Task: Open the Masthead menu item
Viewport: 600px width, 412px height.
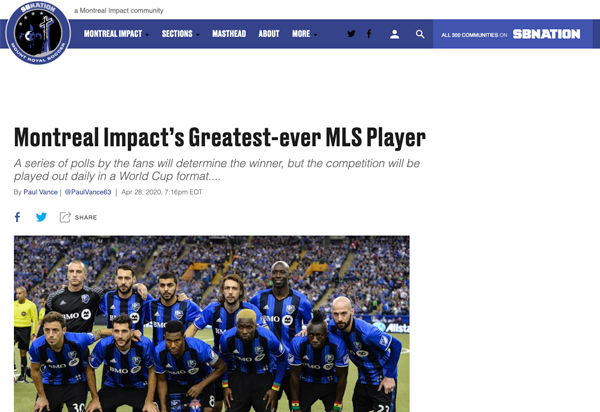Action: tap(229, 34)
